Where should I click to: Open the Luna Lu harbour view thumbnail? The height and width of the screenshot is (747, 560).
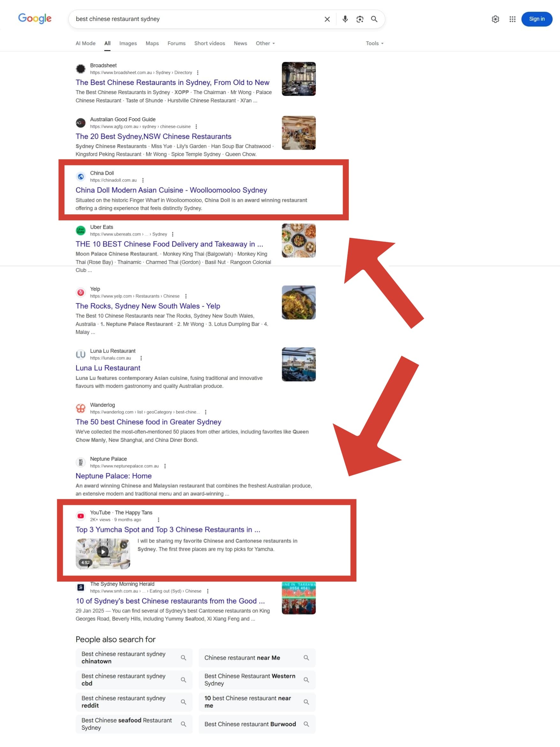[x=299, y=365]
